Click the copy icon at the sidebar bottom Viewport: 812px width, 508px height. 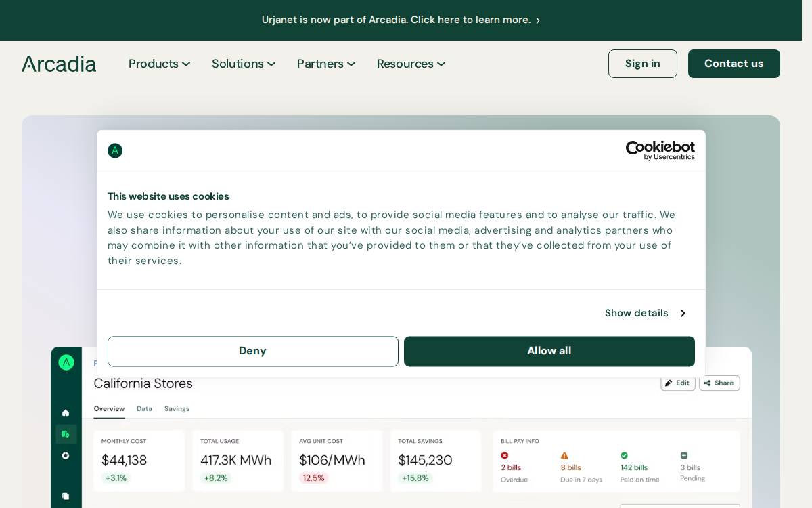66,496
